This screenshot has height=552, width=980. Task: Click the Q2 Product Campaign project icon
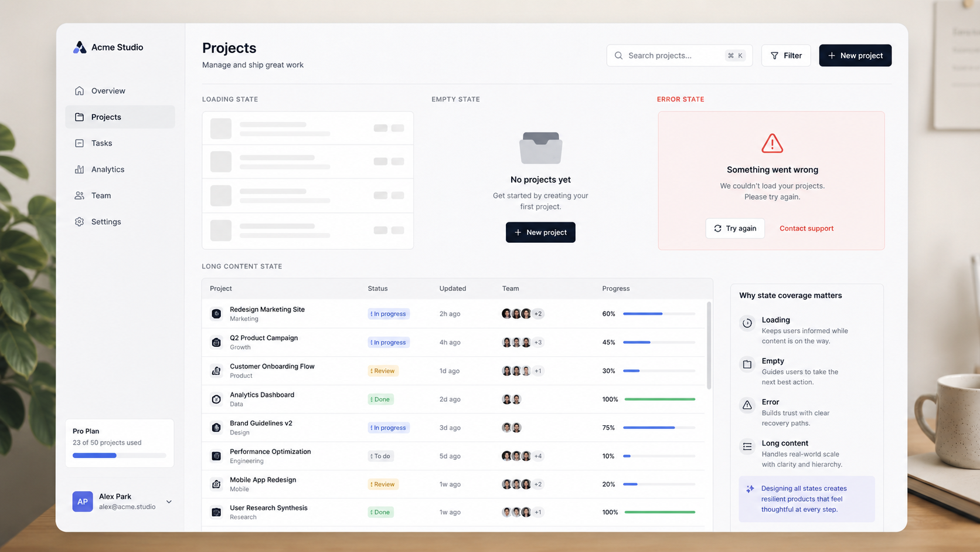[x=216, y=342]
